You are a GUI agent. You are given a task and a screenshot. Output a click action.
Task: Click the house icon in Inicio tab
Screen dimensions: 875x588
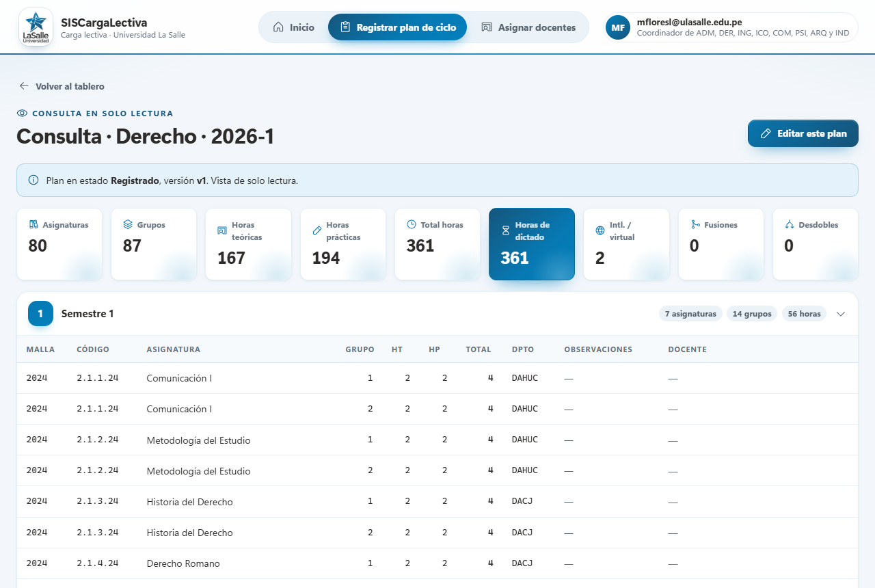pyautogui.click(x=278, y=27)
